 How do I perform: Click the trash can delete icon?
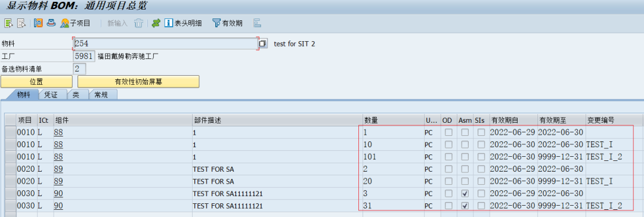[x=138, y=23]
